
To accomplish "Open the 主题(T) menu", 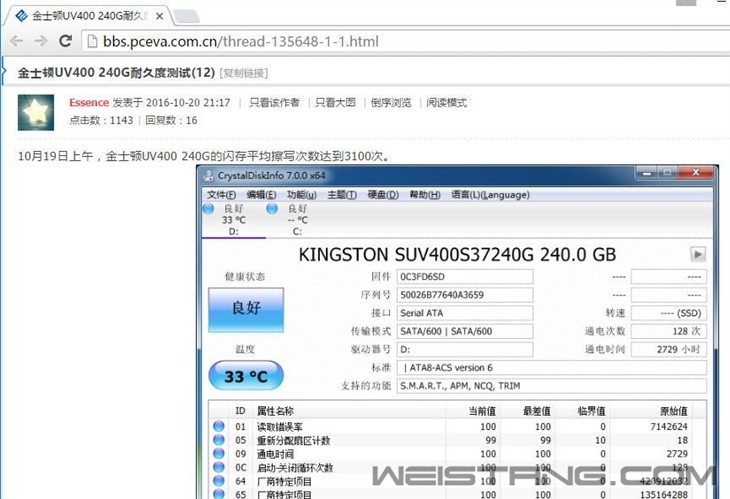I will 342,195.
